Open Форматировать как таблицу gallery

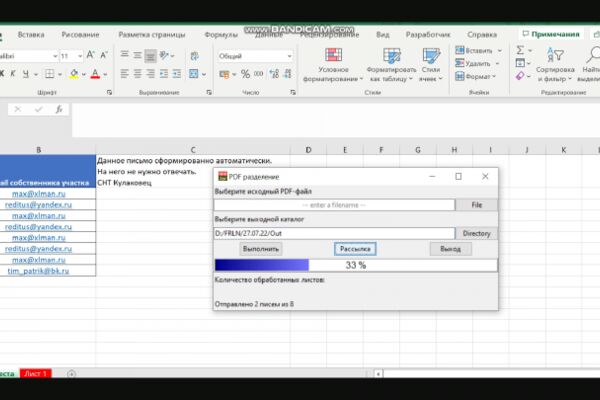[391, 65]
